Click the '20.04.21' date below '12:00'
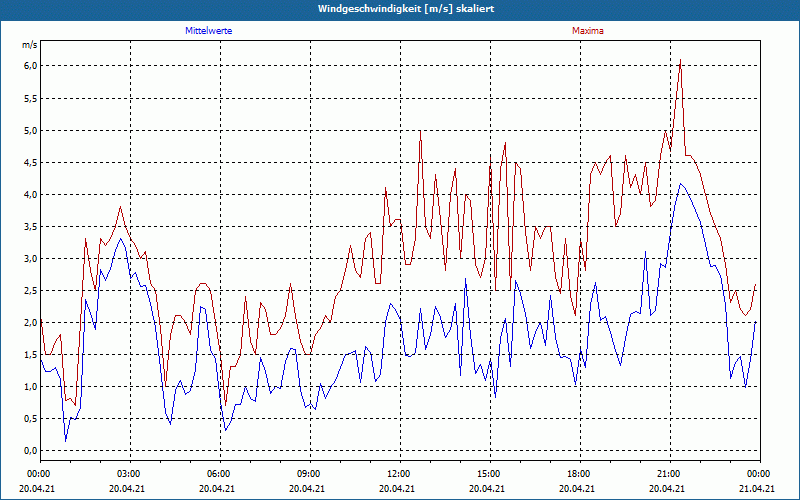 pos(397,488)
